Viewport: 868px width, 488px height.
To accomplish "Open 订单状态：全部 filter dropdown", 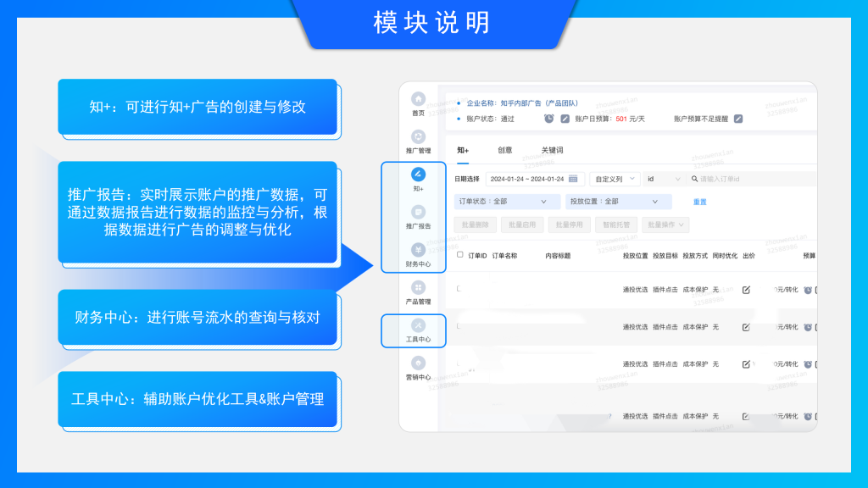I will [507, 202].
